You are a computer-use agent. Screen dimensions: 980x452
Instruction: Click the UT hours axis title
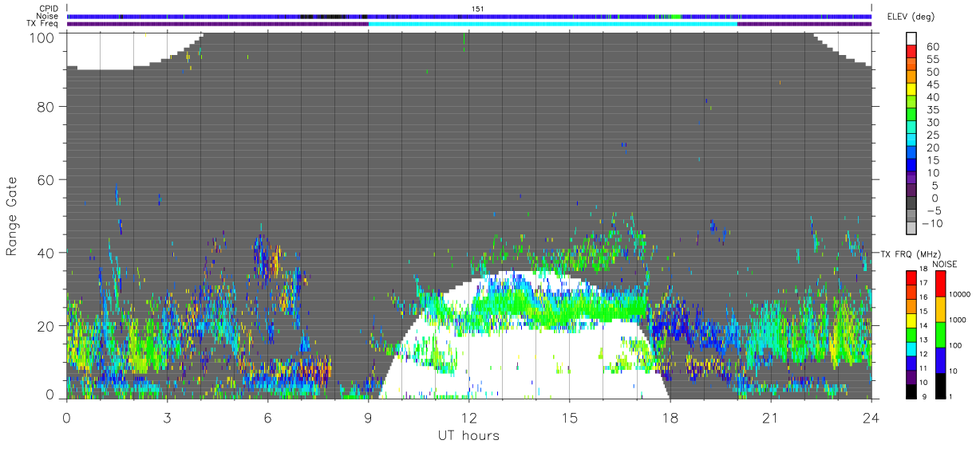click(468, 435)
